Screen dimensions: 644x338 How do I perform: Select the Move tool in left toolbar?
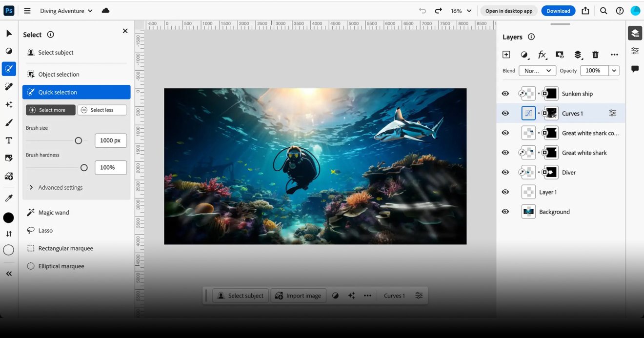click(9, 34)
